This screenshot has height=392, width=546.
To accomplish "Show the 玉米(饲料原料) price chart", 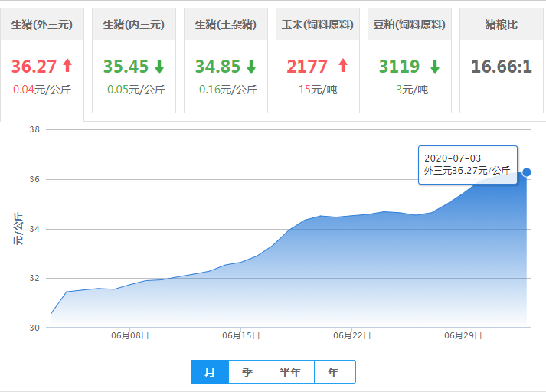I will (x=317, y=24).
